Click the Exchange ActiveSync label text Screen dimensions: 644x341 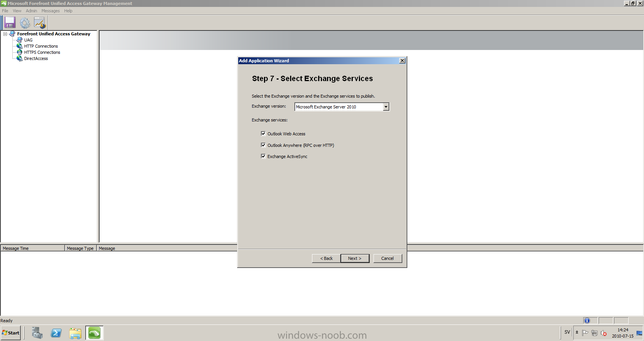coord(287,156)
